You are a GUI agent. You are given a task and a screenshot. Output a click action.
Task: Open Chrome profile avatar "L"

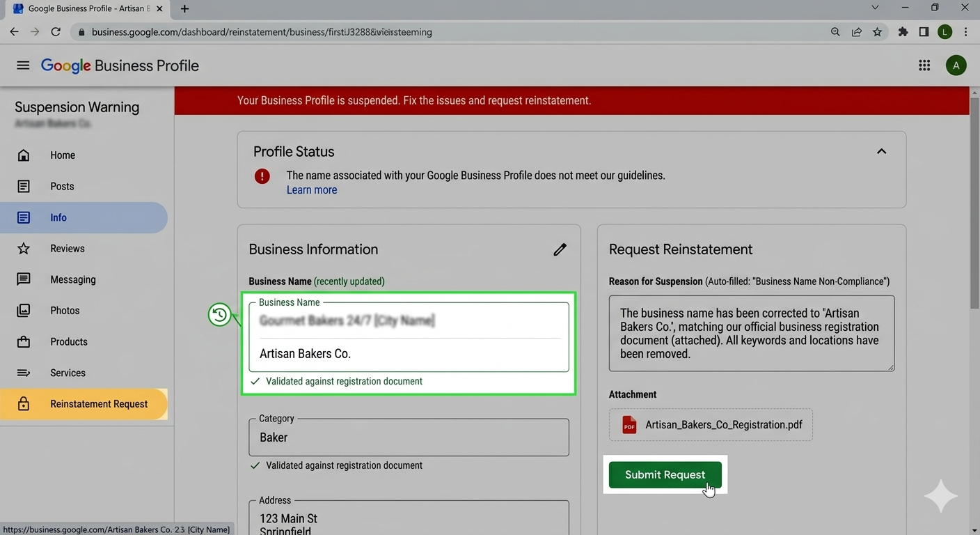click(x=945, y=32)
